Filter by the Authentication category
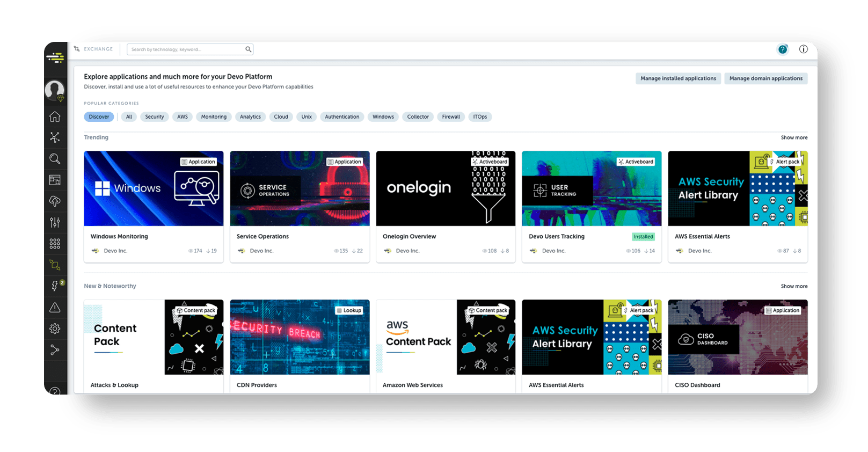 [342, 117]
